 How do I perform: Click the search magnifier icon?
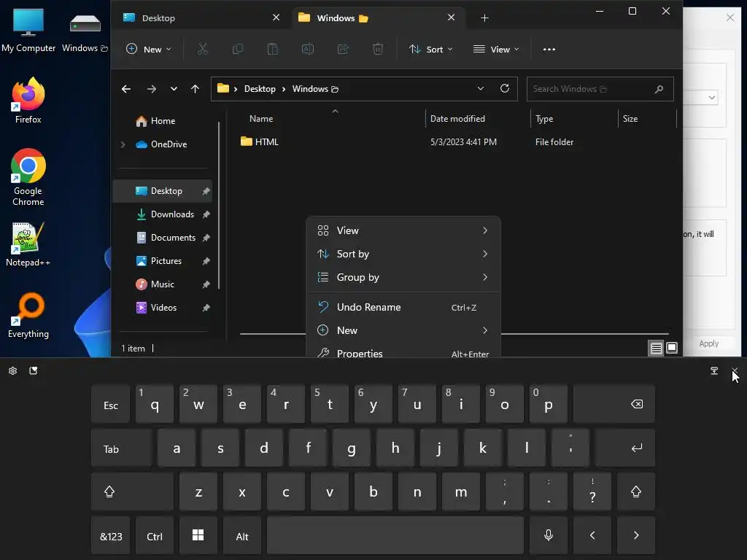tap(659, 89)
